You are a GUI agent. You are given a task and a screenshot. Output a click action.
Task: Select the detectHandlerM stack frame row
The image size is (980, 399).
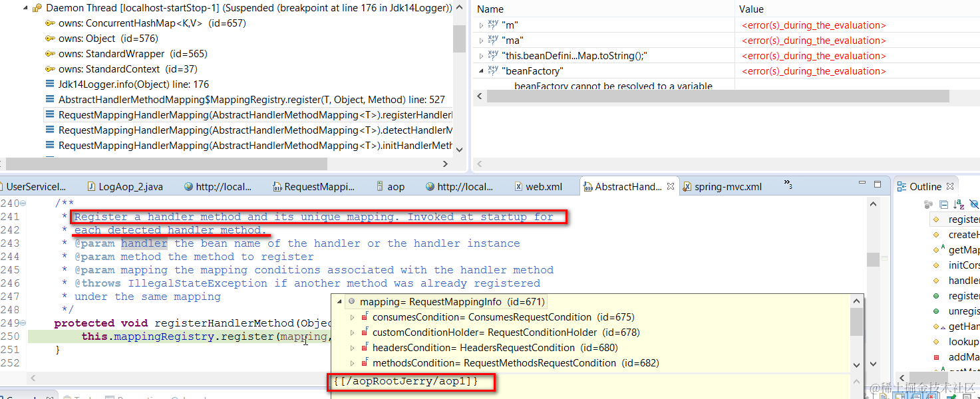[248, 130]
